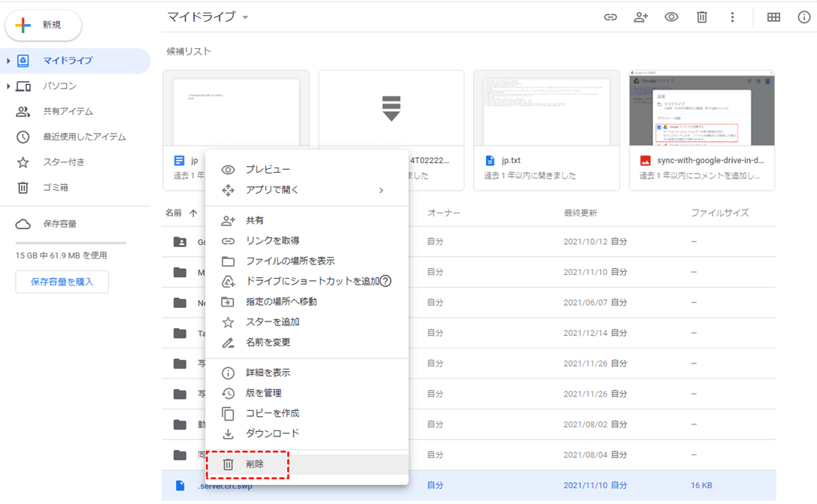The height and width of the screenshot is (504, 817).
Task: Open the jp.txt suggested file card
Action: [x=546, y=130]
